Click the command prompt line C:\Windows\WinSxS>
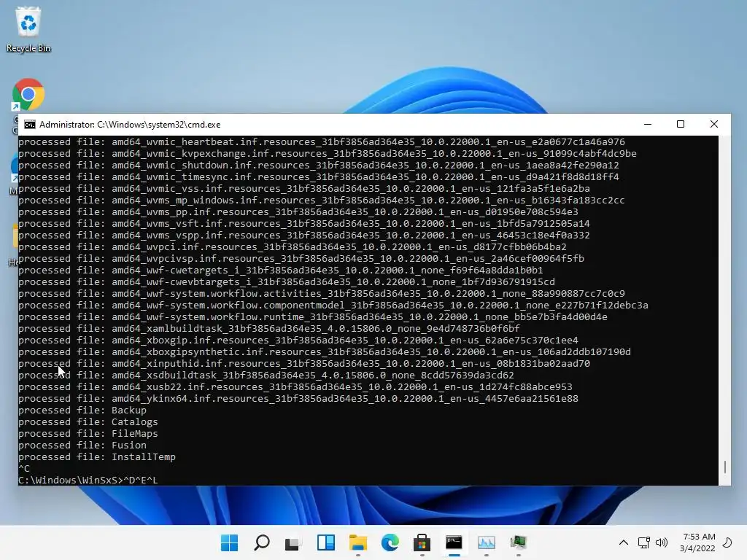 pos(88,480)
